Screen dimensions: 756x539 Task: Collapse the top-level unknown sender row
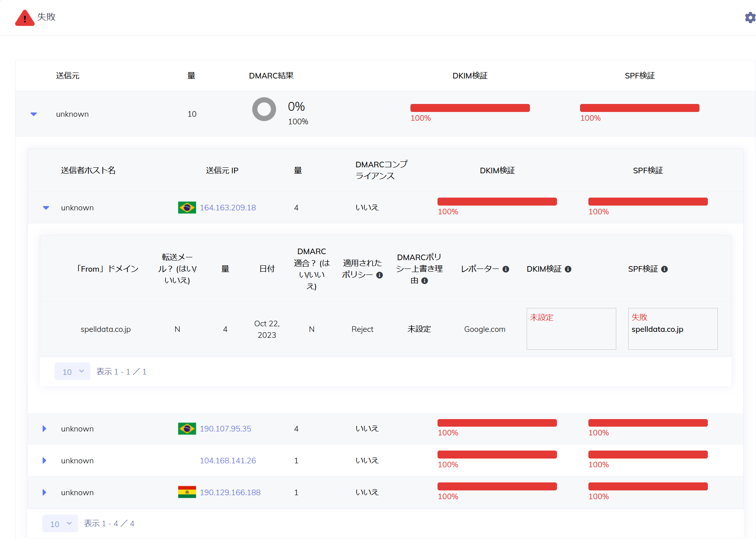point(34,114)
